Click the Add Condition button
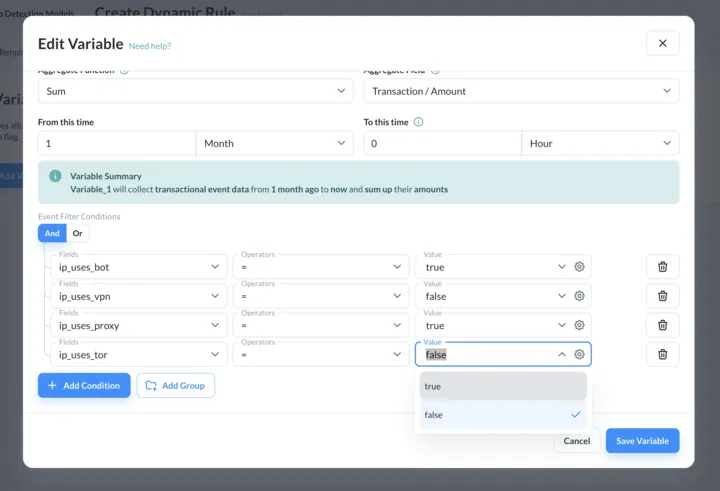This screenshot has width=720, height=491. point(84,385)
